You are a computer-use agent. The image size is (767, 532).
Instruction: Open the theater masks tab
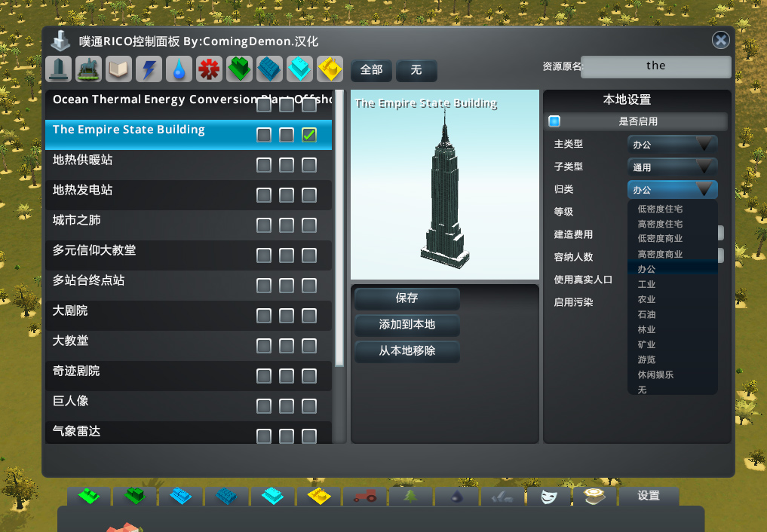click(548, 497)
